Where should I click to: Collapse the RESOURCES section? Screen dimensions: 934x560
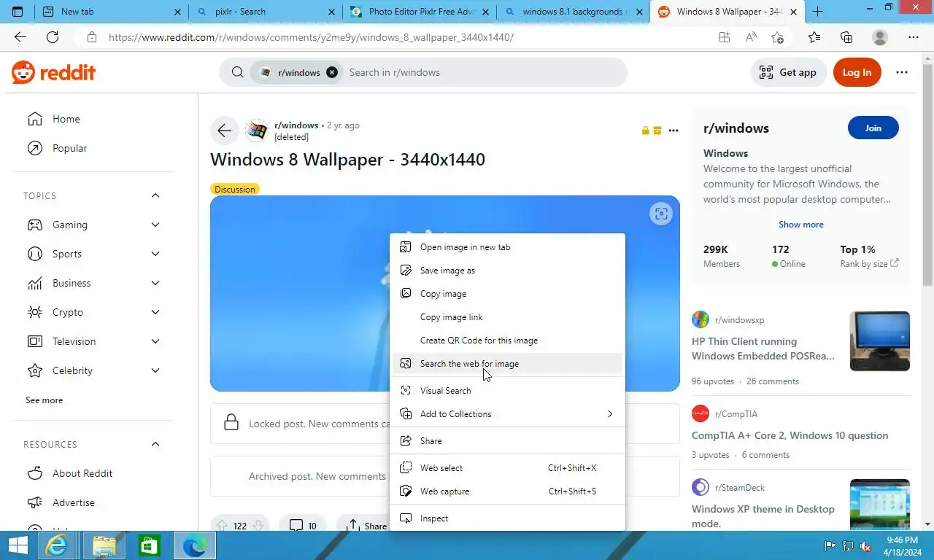pos(155,444)
